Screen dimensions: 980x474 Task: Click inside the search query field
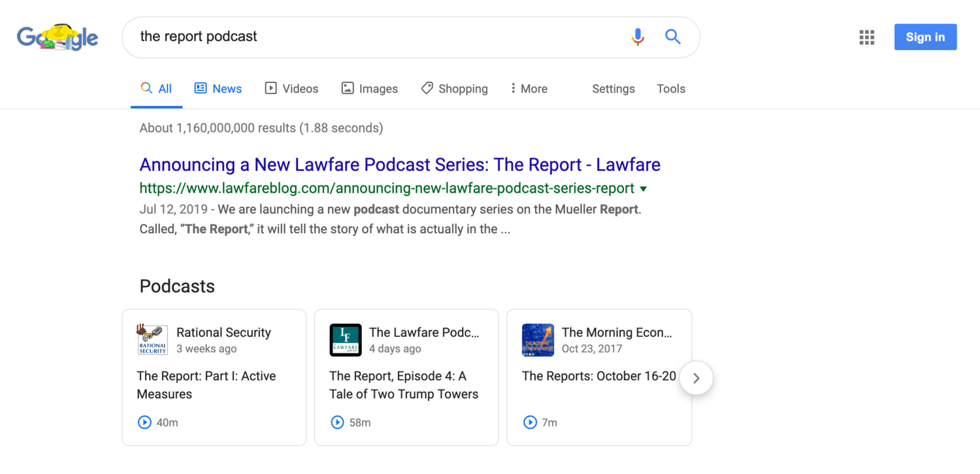point(327,37)
